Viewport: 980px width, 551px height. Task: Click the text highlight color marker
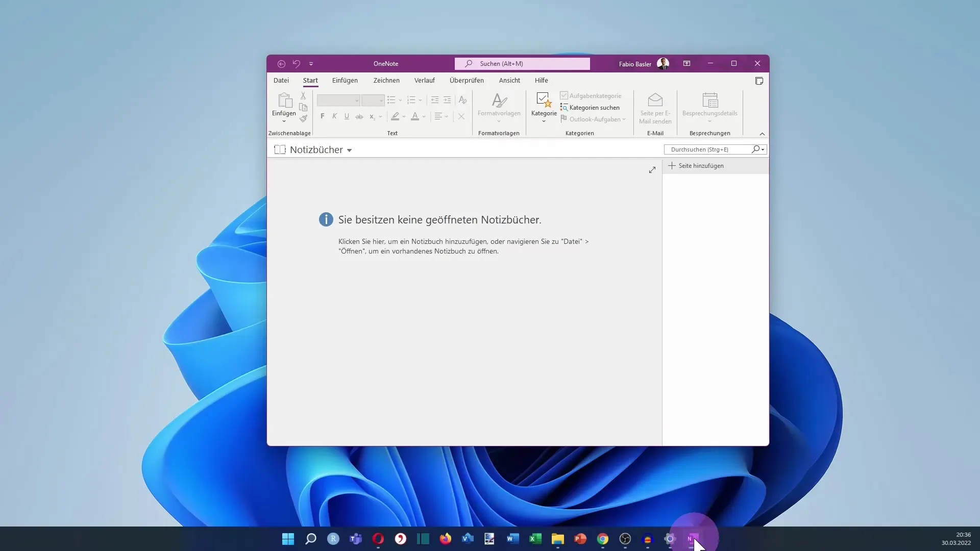tap(395, 116)
